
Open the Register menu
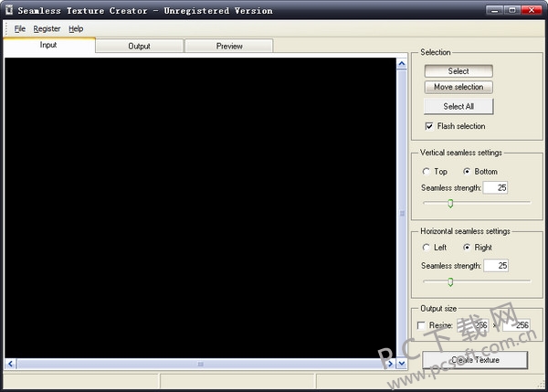tap(47, 28)
